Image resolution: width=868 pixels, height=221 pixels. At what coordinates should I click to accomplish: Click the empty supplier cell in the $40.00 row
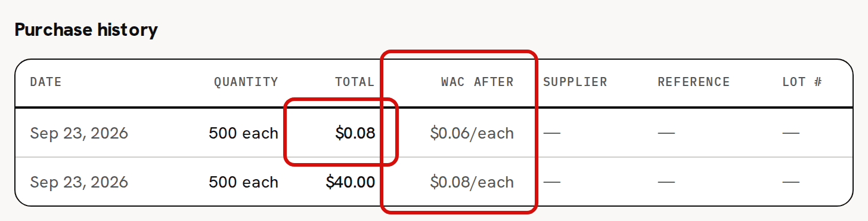pyautogui.click(x=551, y=182)
